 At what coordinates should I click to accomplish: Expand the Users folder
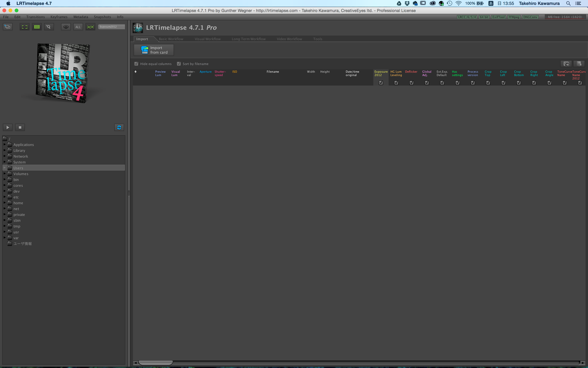click(4, 168)
